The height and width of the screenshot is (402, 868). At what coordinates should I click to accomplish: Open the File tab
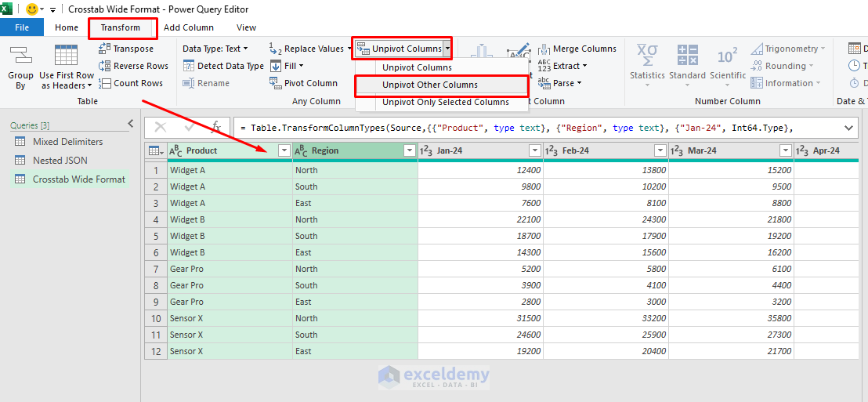point(22,27)
